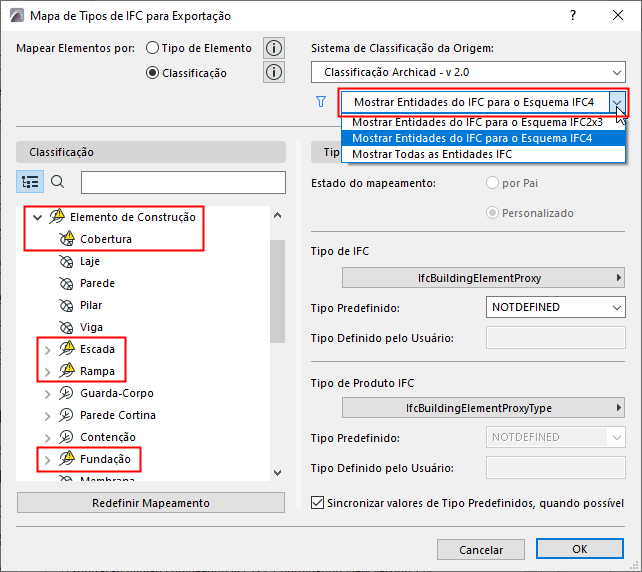Select the Personalizado mapping state
Viewport: 642px width, 572px height.
(x=492, y=213)
